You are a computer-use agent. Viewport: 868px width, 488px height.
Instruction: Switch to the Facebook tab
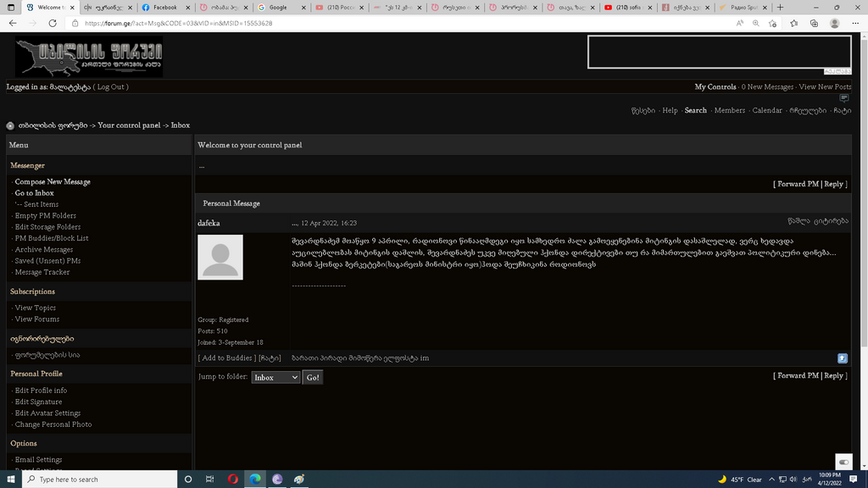165,7
